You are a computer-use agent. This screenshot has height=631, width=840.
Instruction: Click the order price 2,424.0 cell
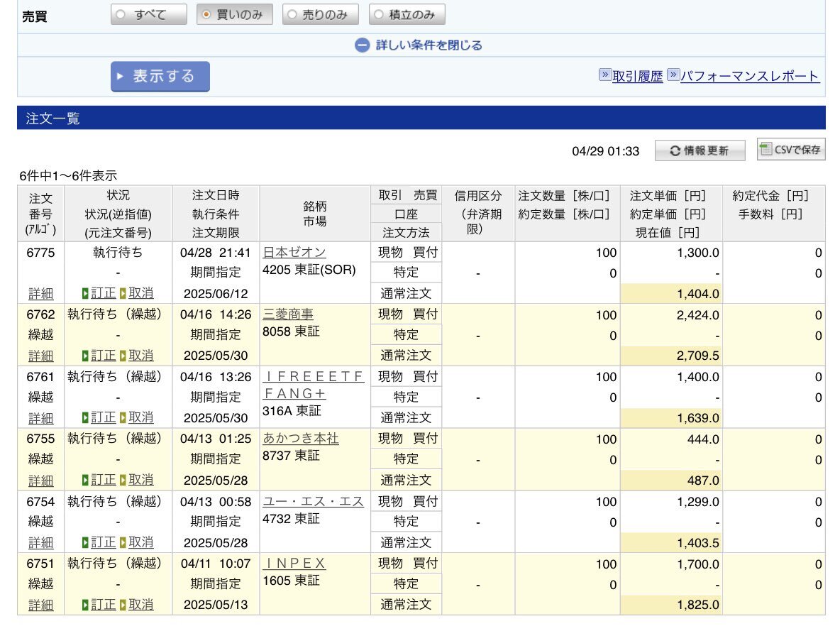click(697, 315)
